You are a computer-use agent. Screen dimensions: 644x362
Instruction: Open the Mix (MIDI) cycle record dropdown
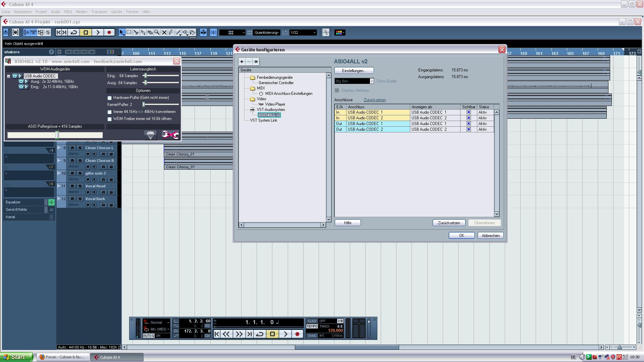(157, 329)
